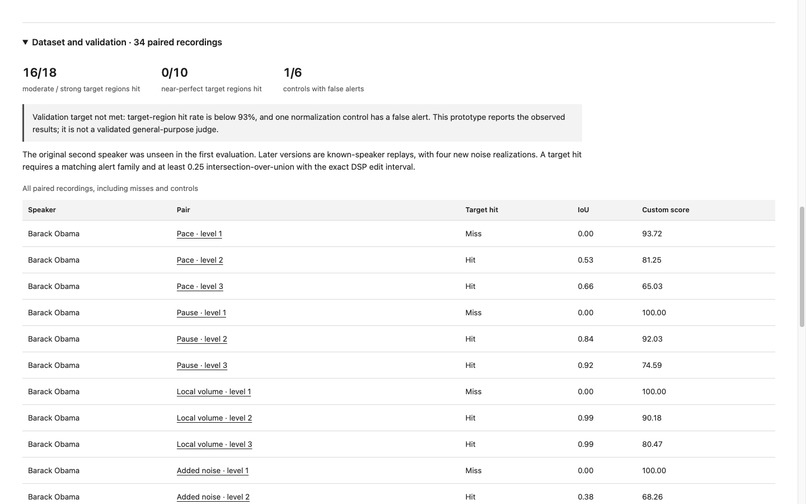
Task: Click IoU value 0.38
Action: 585,497
